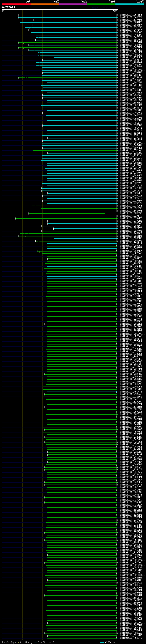Select the UniRef100_P18492 label
Screen dimensions: 146x644
(x=131, y=45)
